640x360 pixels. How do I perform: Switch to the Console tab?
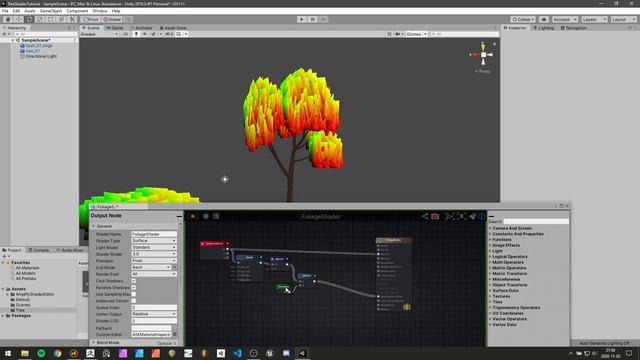39,250
